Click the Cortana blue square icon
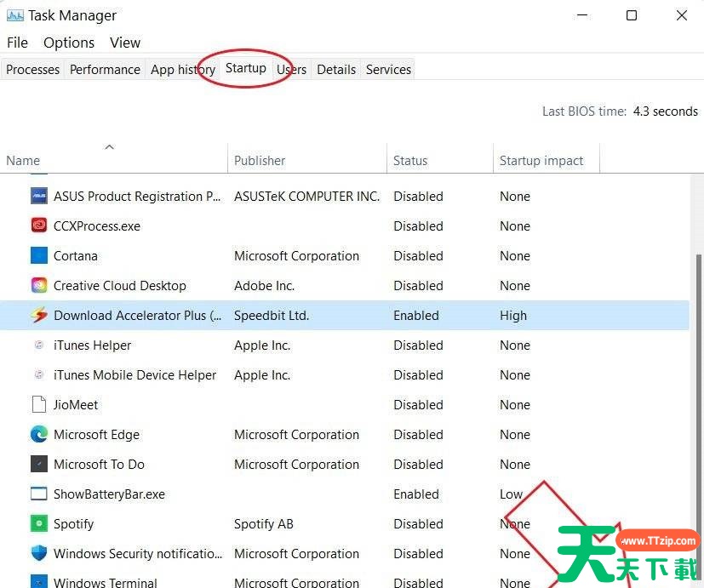The height and width of the screenshot is (588, 704). pyautogui.click(x=39, y=256)
